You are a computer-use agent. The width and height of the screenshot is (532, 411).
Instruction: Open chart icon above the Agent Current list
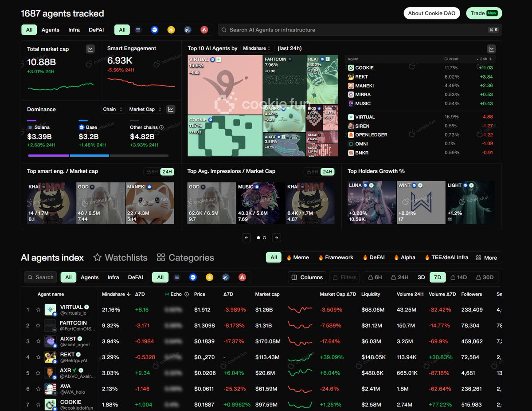click(491, 49)
